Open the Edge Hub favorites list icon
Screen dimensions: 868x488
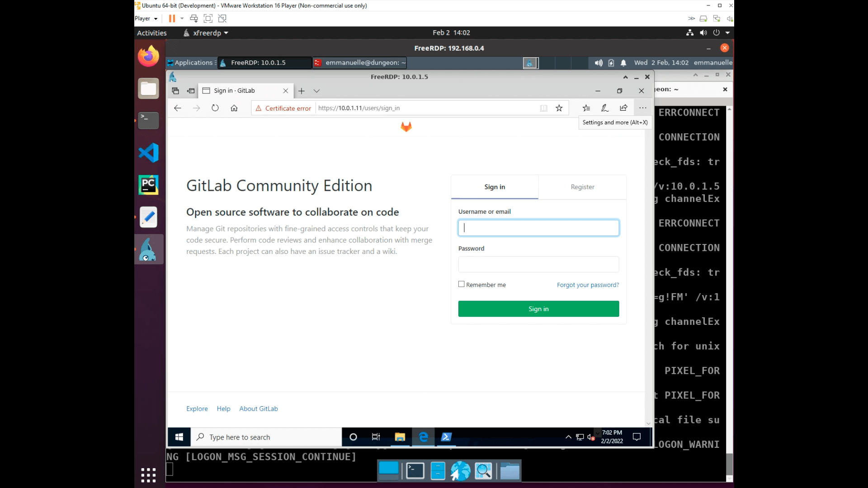tap(586, 108)
